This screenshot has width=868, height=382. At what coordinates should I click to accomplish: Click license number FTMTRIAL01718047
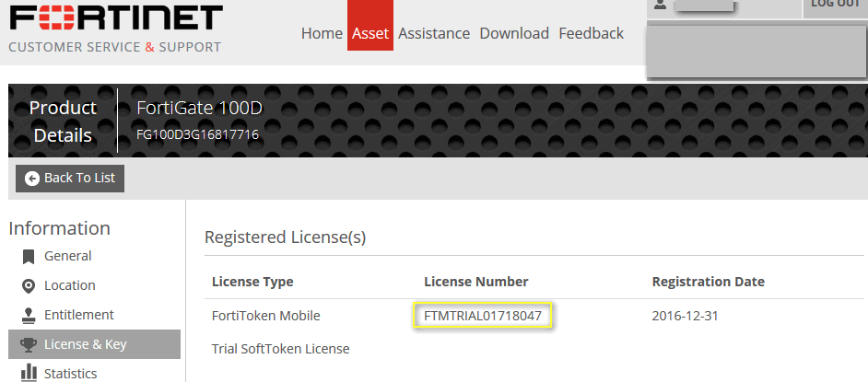click(x=483, y=317)
